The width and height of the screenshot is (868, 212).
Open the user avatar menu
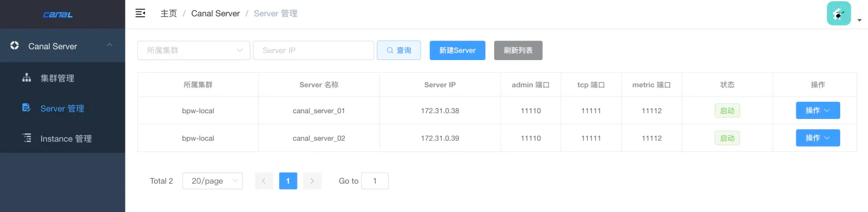coord(838,13)
